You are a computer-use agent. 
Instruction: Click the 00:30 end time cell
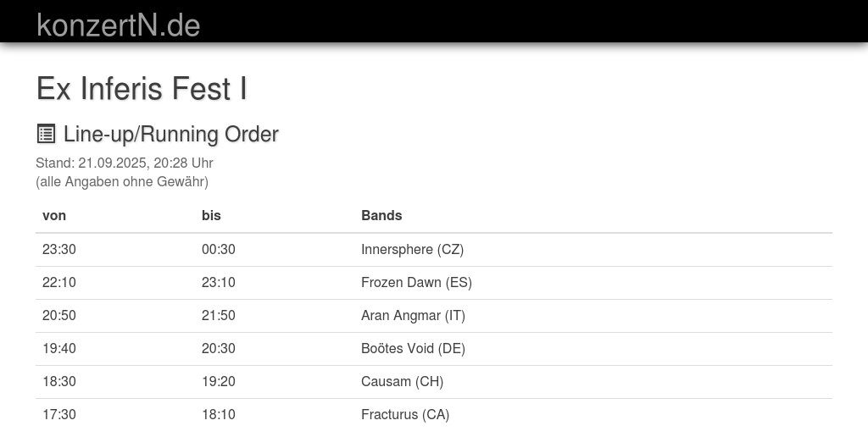coord(219,249)
